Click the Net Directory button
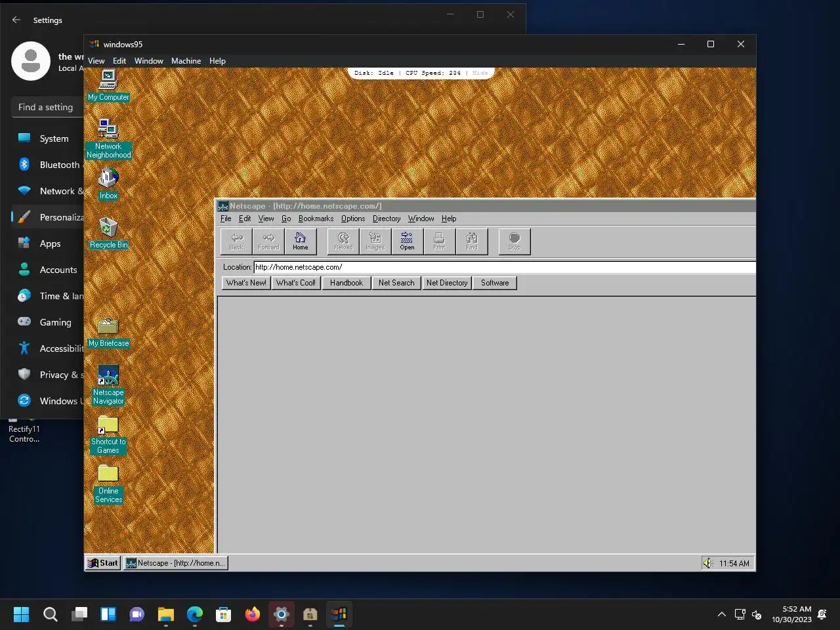The image size is (840, 630). point(447,283)
